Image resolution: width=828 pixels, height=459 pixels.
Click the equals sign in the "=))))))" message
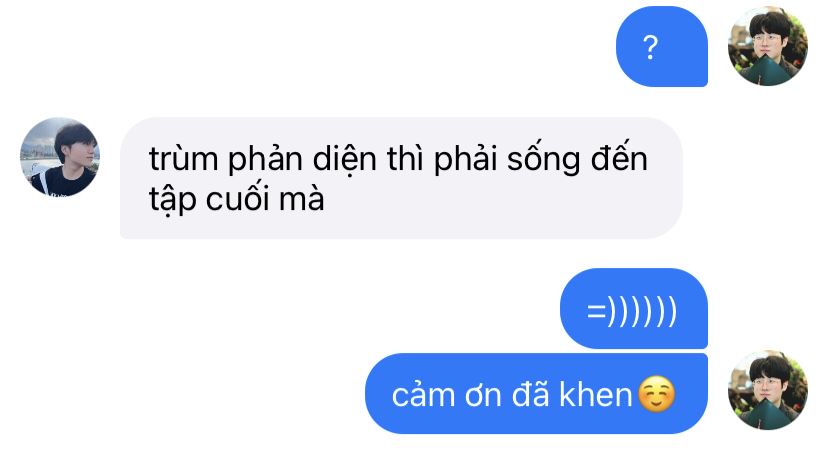[596, 312]
